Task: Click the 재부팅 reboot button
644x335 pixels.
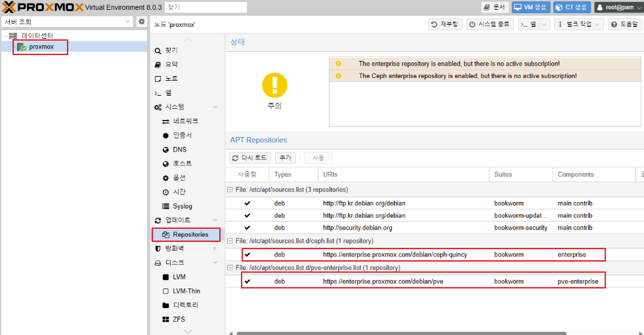Action: coord(445,25)
